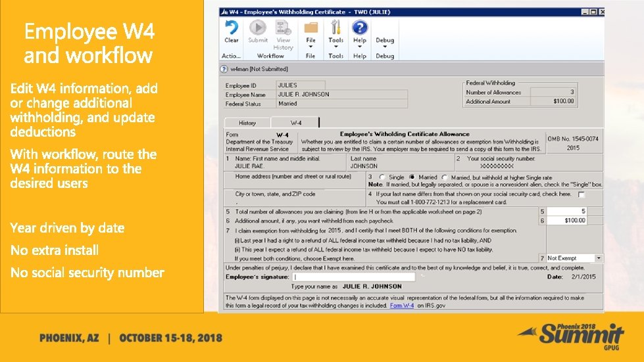Click the Submit workflow icon
This screenshot has height=362, width=644.
click(x=258, y=28)
